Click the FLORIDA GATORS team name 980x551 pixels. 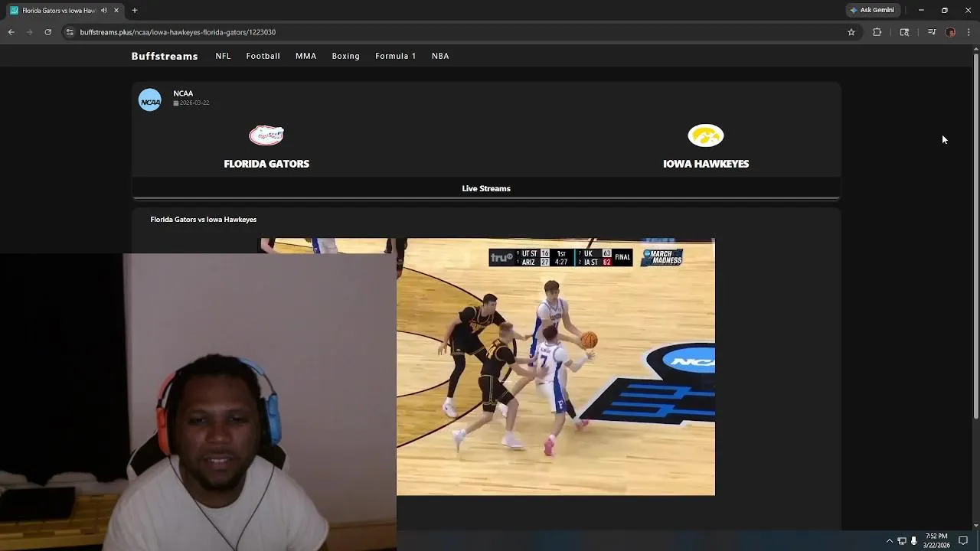click(x=266, y=164)
